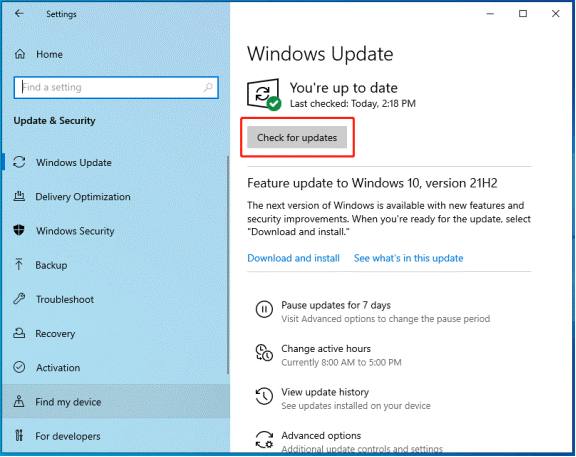This screenshot has height=457, width=576.
Task: Click the Check for updates button
Action: (297, 137)
